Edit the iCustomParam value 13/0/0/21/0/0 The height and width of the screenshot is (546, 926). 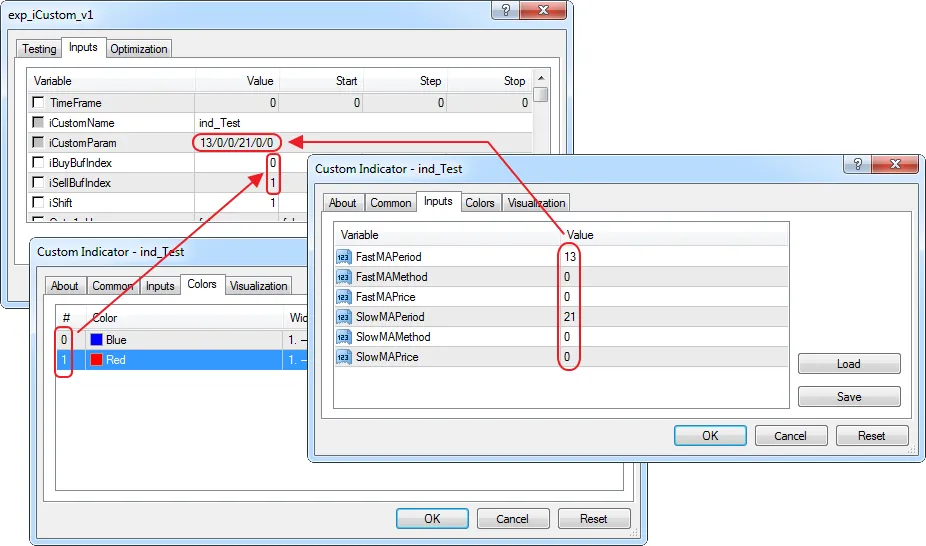point(237,143)
